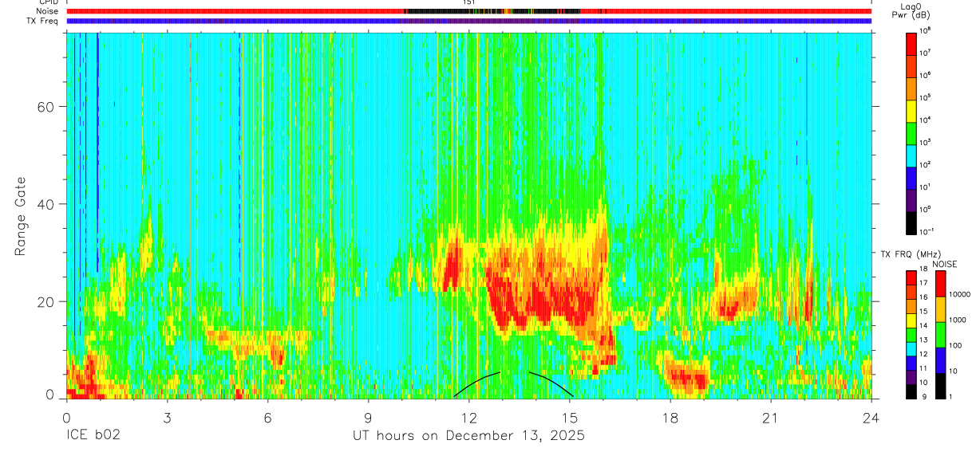Click the 12 tick label on the UT hours axis

coord(468,418)
